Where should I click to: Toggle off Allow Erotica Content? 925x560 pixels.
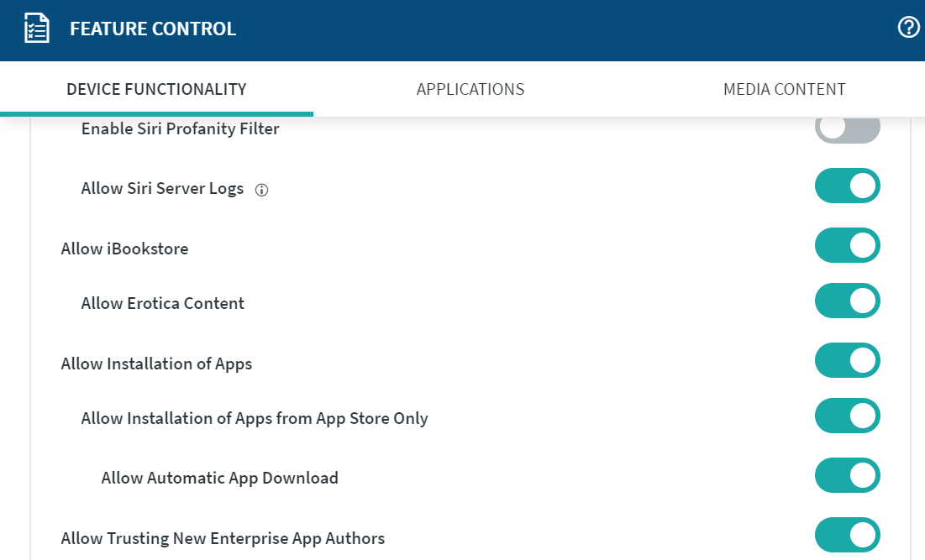click(847, 301)
